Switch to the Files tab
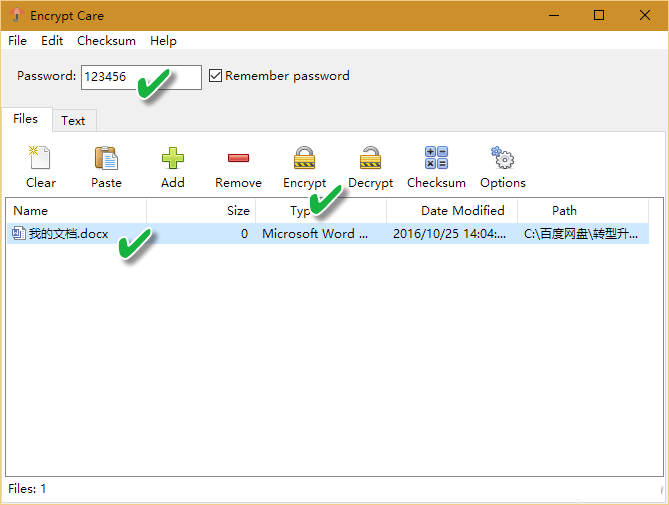 pos(26,119)
